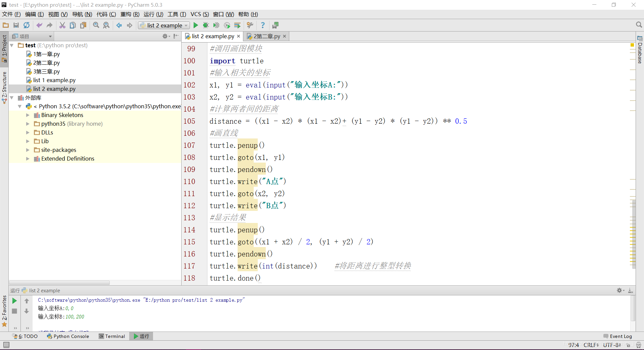
Task: Open Run panel gear settings
Action: coord(620,290)
